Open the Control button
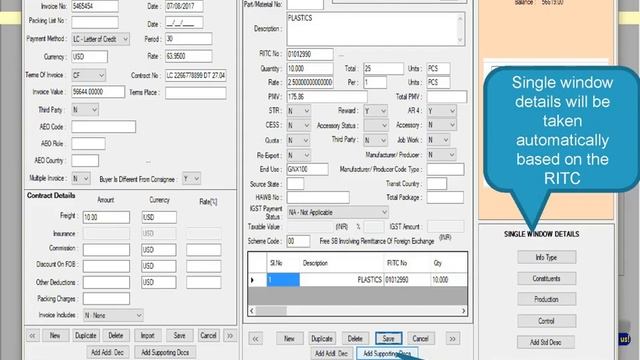This screenshot has width=640, height=360. click(x=547, y=321)
